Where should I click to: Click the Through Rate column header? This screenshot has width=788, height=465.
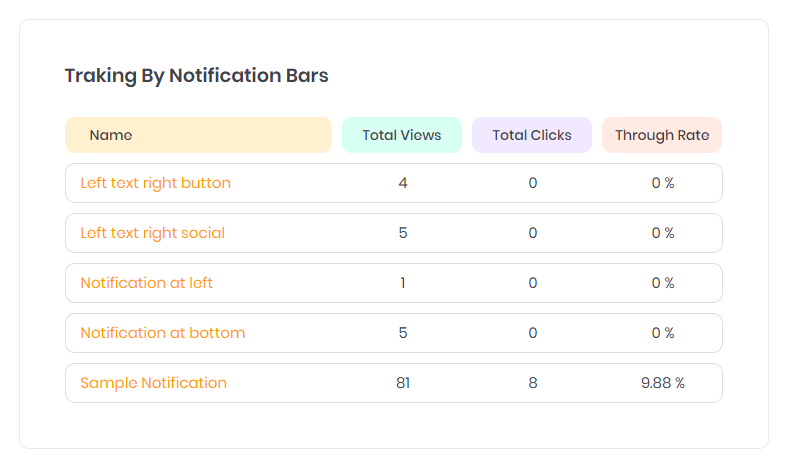(x=662, y=135)
